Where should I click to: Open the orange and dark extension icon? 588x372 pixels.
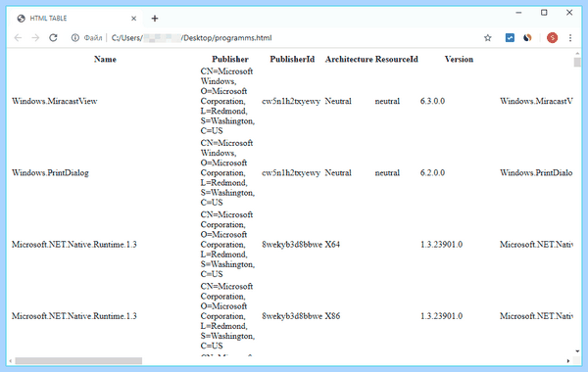click(x=527, y=38)
